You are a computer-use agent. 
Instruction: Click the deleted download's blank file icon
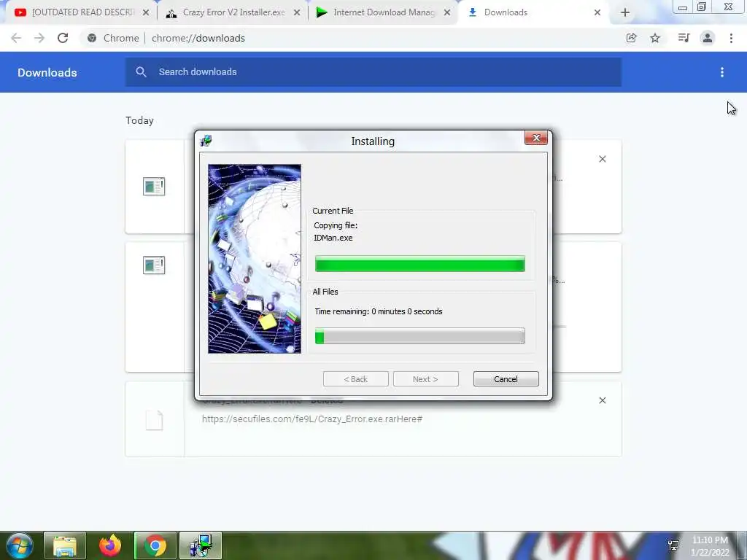(x=155, y=421)
